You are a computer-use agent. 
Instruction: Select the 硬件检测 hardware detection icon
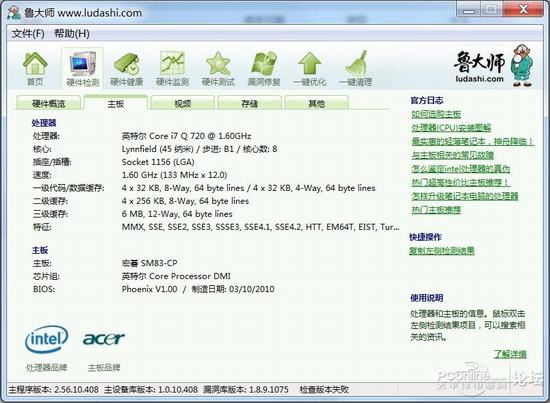point(82,69)
